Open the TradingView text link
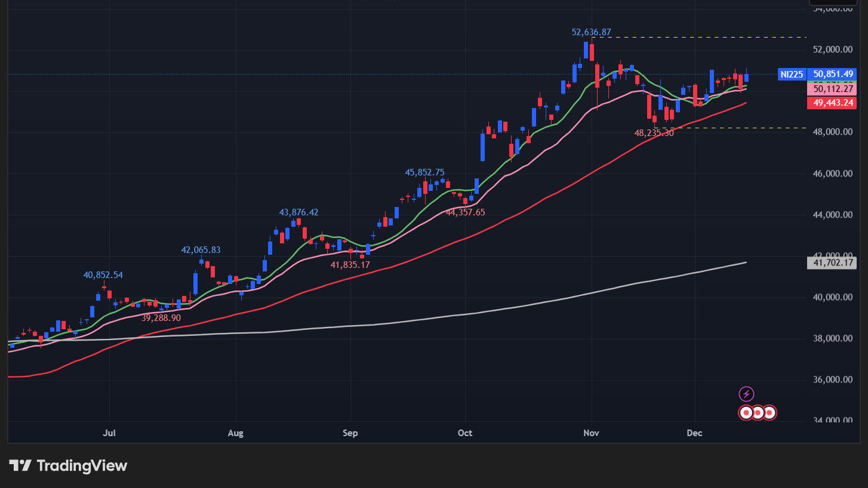Screen dimensions: 868x488 click(x=81, y=465)
